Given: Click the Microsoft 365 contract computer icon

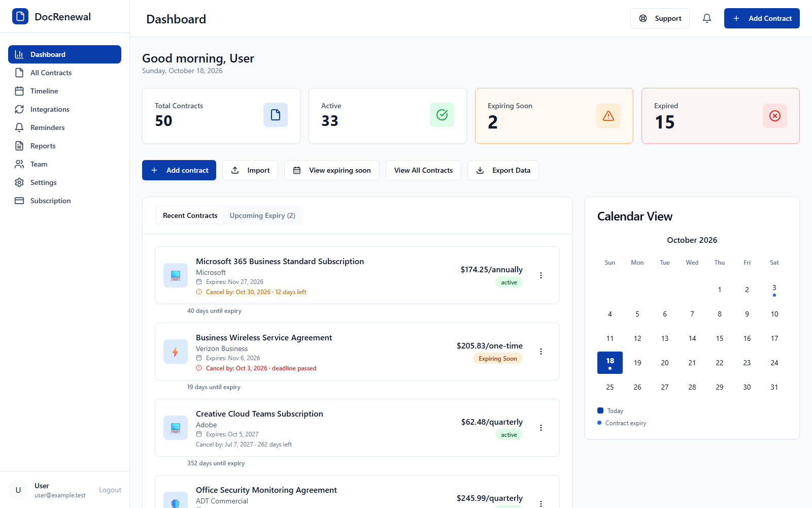Looking at the screenshot, I should click(x=176, y=275).
